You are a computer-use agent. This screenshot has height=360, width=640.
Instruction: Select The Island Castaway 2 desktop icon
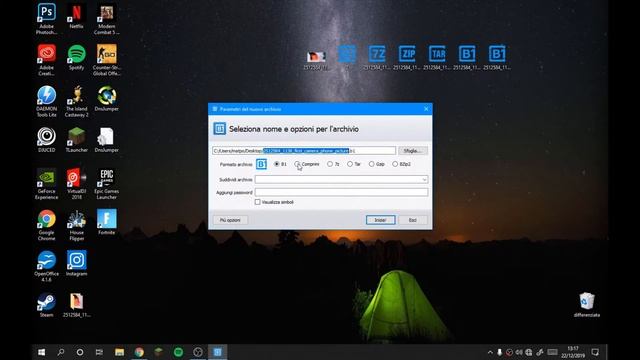[76, 101]
